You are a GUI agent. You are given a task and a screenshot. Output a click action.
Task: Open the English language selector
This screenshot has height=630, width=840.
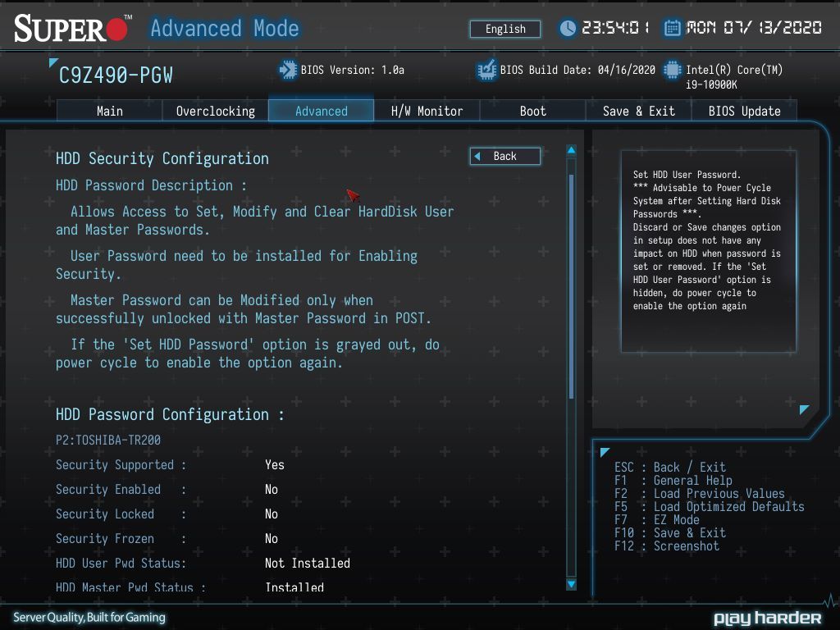[505, 29]
